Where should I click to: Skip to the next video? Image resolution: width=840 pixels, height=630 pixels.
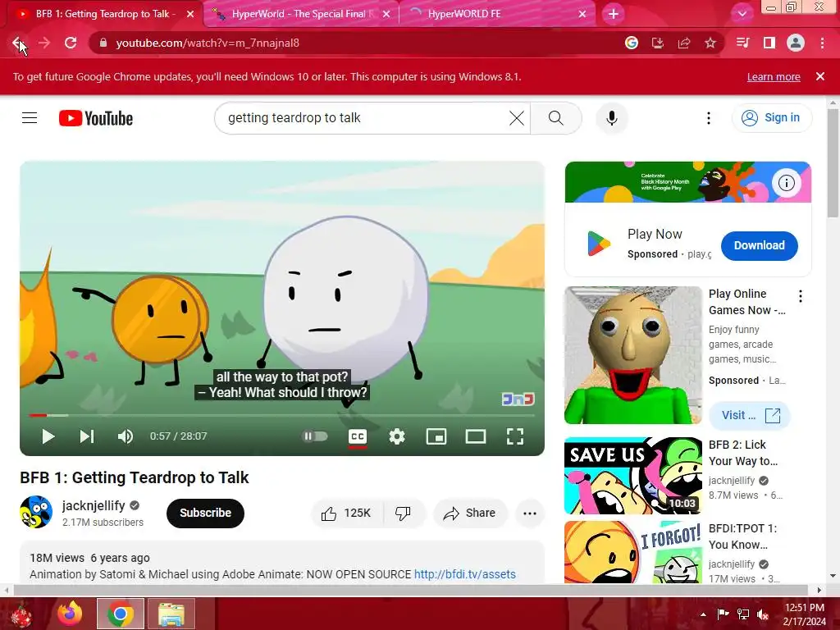click(87, 436)
